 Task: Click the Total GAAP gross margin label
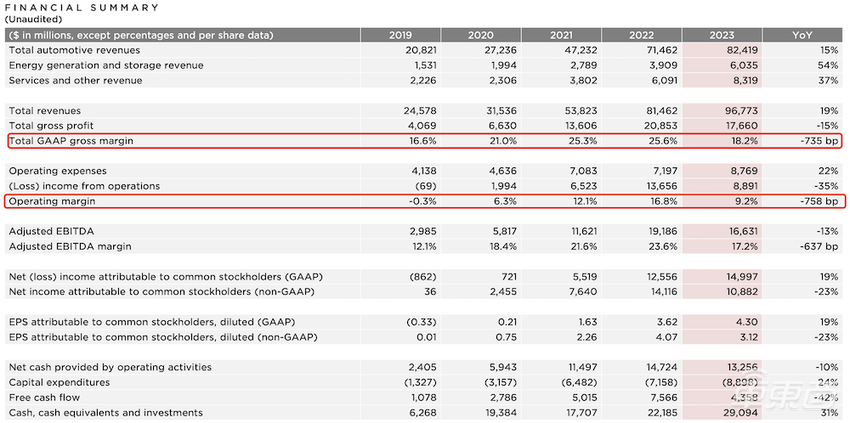(x=71, y=141)
